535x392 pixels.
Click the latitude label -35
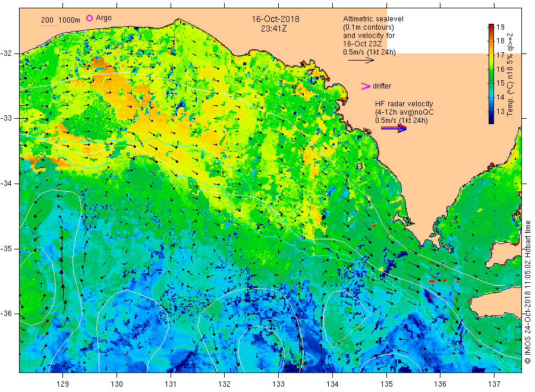coord(6,248)
